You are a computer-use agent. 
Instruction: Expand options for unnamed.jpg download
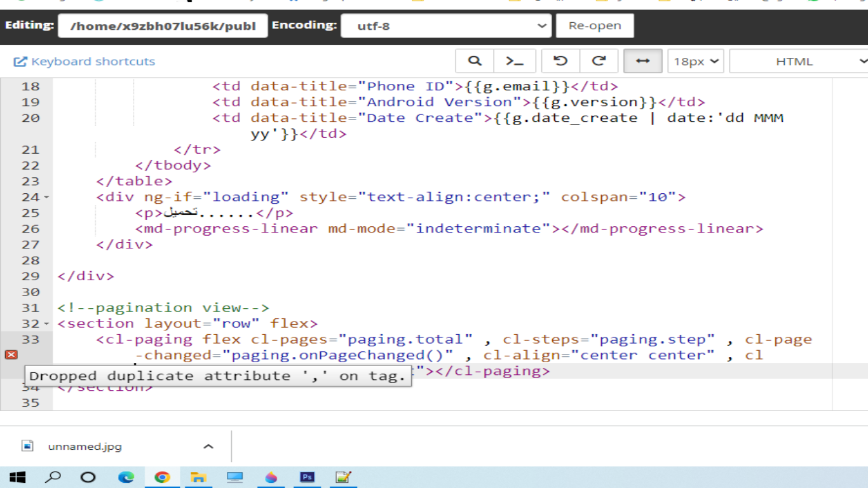tap(208, 447)
